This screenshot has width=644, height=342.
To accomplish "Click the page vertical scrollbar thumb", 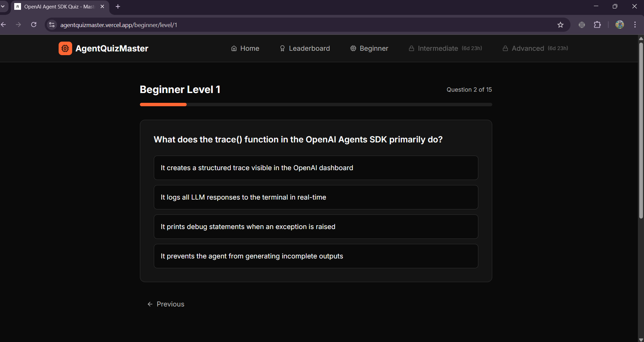I will [x=641, y=130].
